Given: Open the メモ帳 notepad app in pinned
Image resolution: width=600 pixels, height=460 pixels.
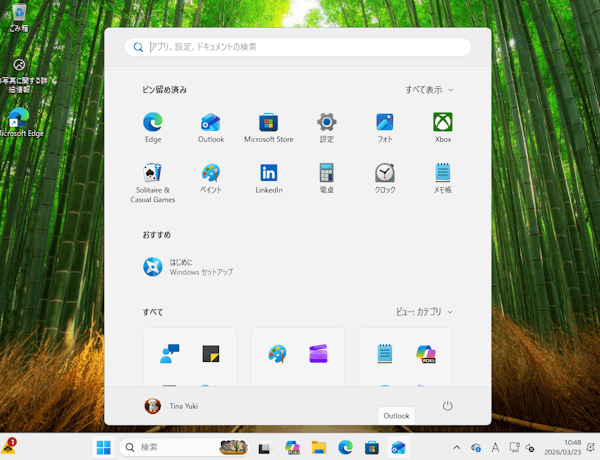Looking at the screenshot, I should 443,178.
